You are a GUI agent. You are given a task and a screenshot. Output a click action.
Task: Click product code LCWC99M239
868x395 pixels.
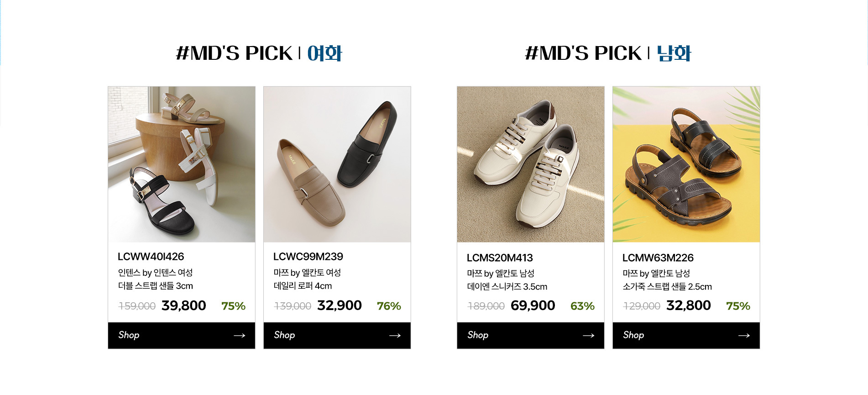click(x=308, y=257)
